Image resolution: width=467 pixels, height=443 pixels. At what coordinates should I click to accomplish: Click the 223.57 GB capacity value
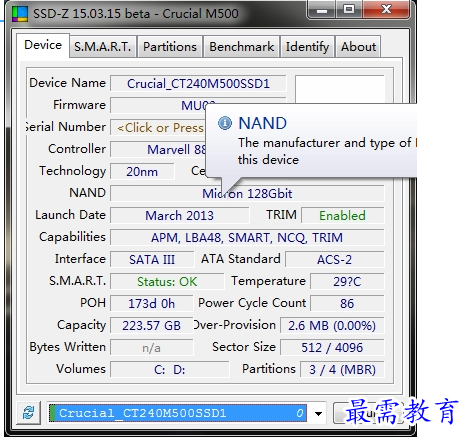[x=152, y=325]
